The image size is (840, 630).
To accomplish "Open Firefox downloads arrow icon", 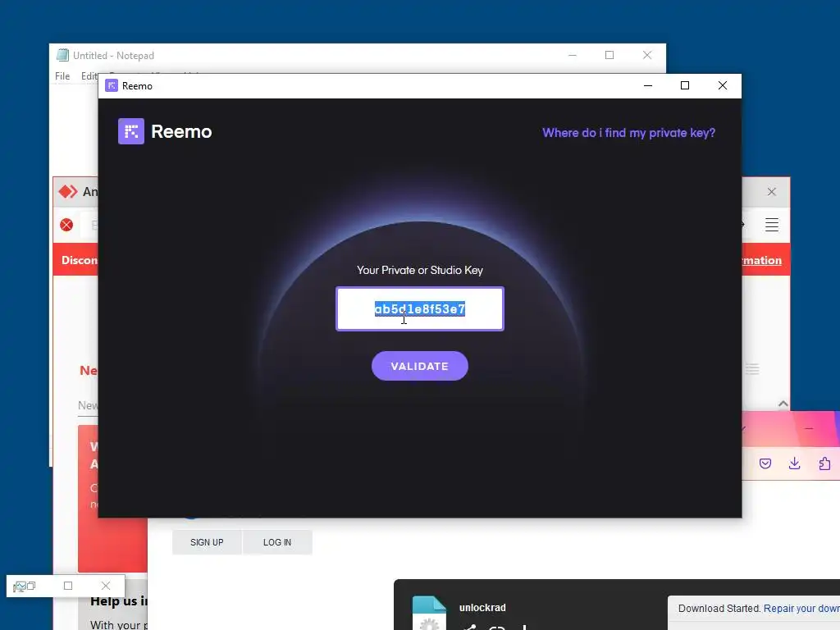I will pyautogui.click(x=794, y=463).
